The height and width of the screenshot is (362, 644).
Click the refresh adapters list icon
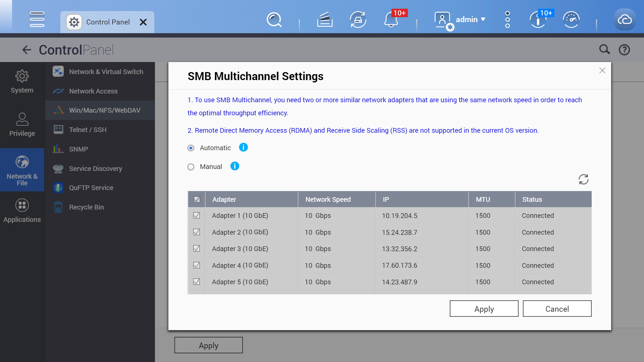tap(583, 179)
